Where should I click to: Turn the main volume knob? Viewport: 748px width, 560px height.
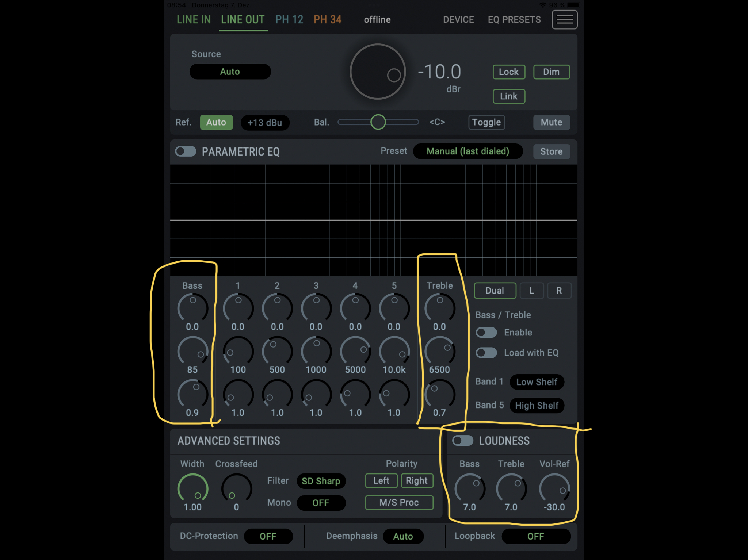[x=378, y=72]
